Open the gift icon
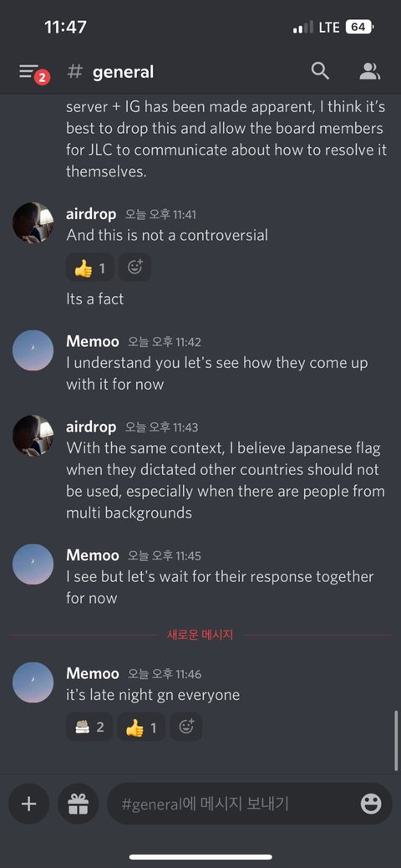The height and width of the screenshot is (868, 401). tap(78, 804)
